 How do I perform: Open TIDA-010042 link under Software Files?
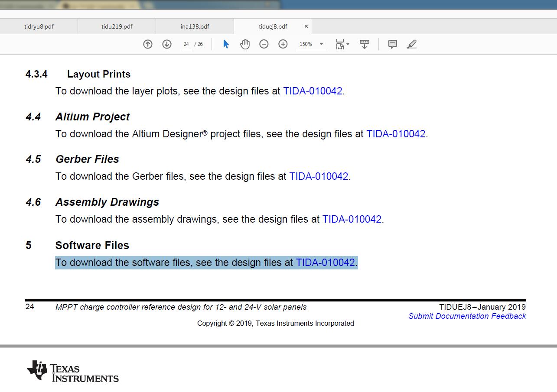[326, 262]
